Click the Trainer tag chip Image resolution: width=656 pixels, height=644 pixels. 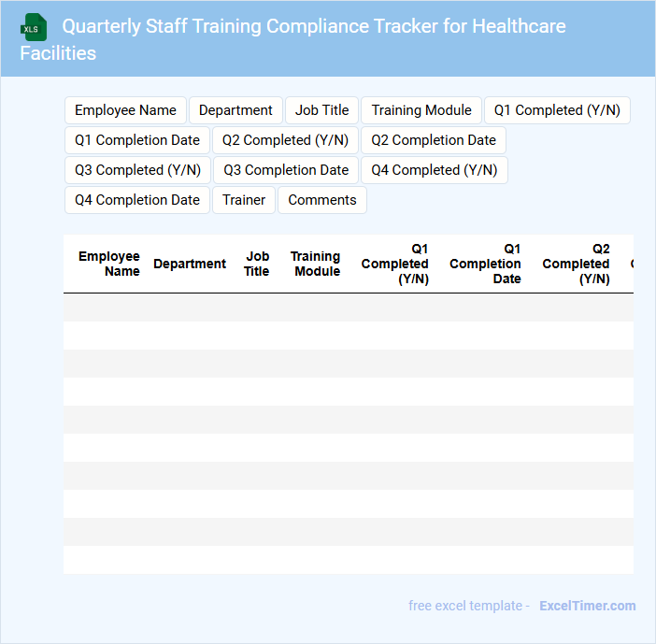[x=244, y=200]
